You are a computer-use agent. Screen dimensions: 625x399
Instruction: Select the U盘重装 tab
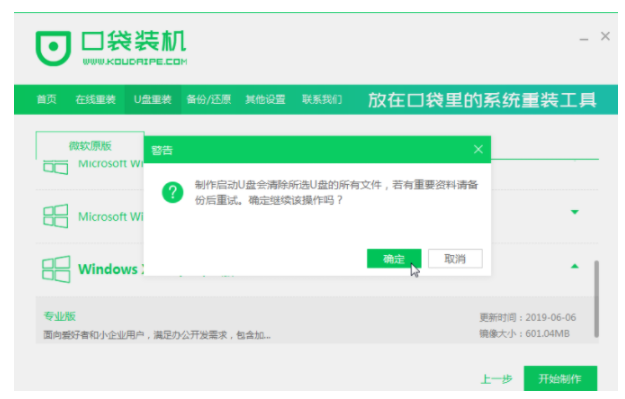pos(153,100)
